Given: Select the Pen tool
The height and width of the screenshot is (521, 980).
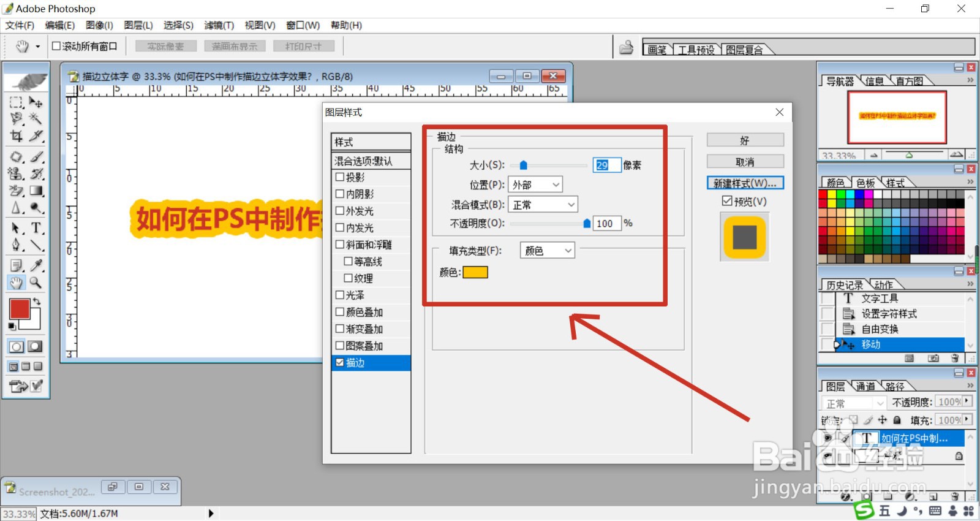Looking at the screenshot, I should coord(17,245).
